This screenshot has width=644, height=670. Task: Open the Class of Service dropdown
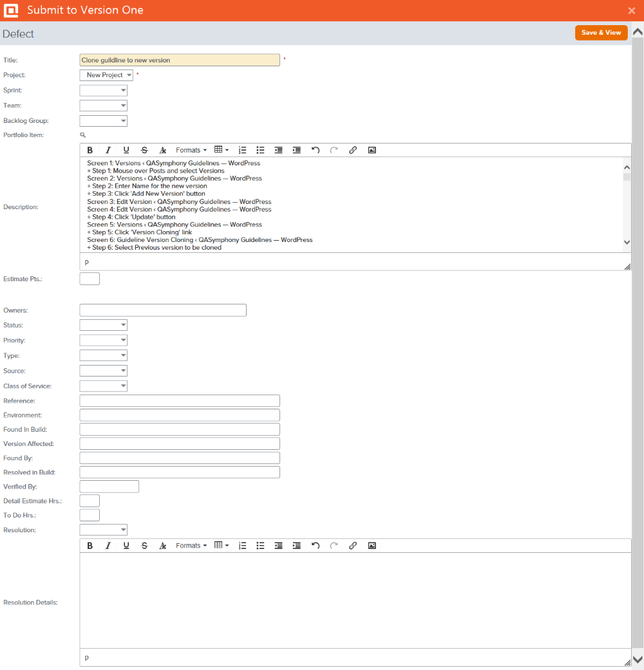[x=104, y=386]
